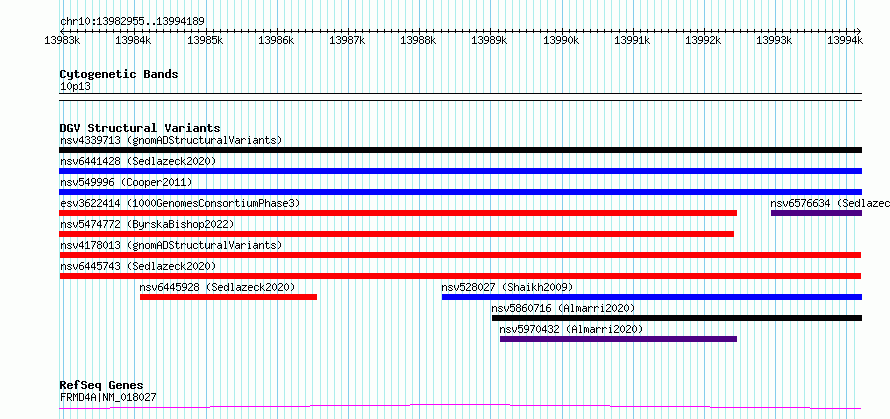890x419 pixels.
Task: Open the nsv6445928 (Sedlazeck2020) label
Action: pyautogui.click(x=217, y=287)
